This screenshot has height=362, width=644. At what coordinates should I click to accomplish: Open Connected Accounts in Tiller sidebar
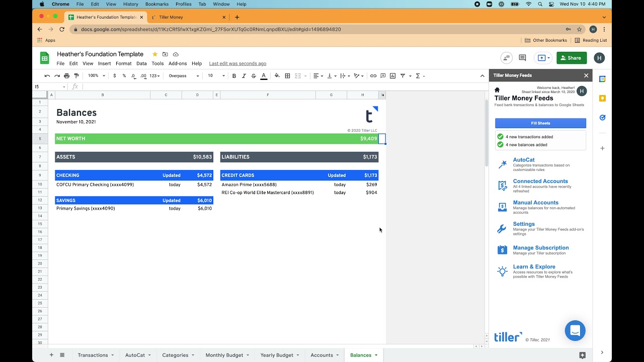point(540,181)
